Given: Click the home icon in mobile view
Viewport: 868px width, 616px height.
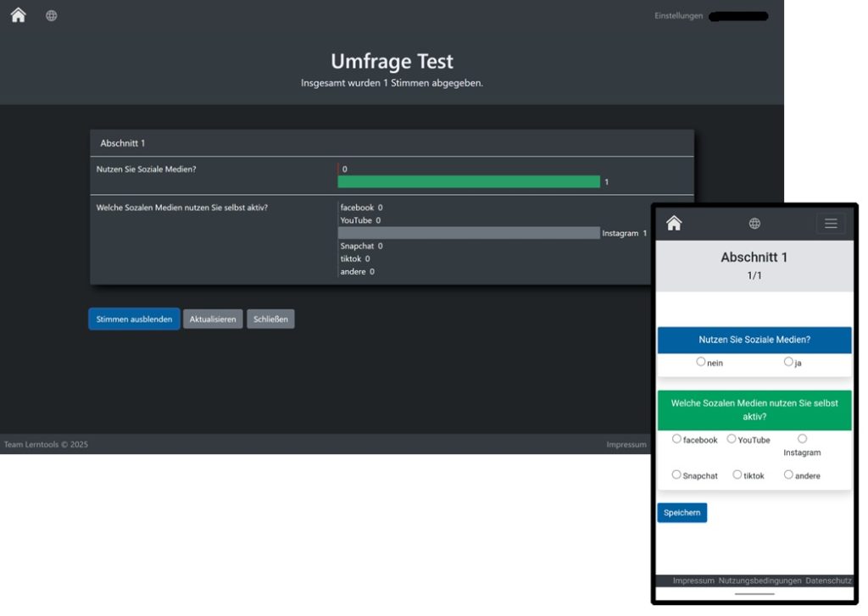Looking at the screenshot, I should point(674,223).
